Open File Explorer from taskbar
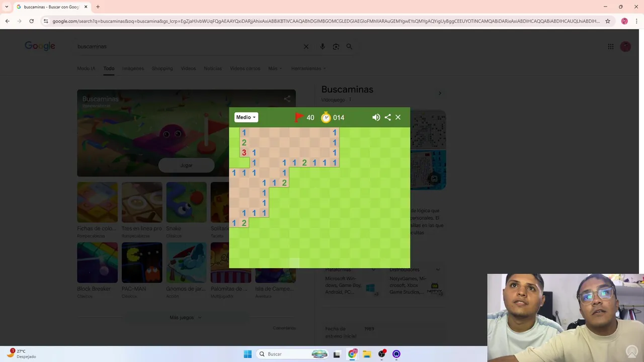Image resolution: width=644 pixels, height=362 pixels. [x=367, y=354]
